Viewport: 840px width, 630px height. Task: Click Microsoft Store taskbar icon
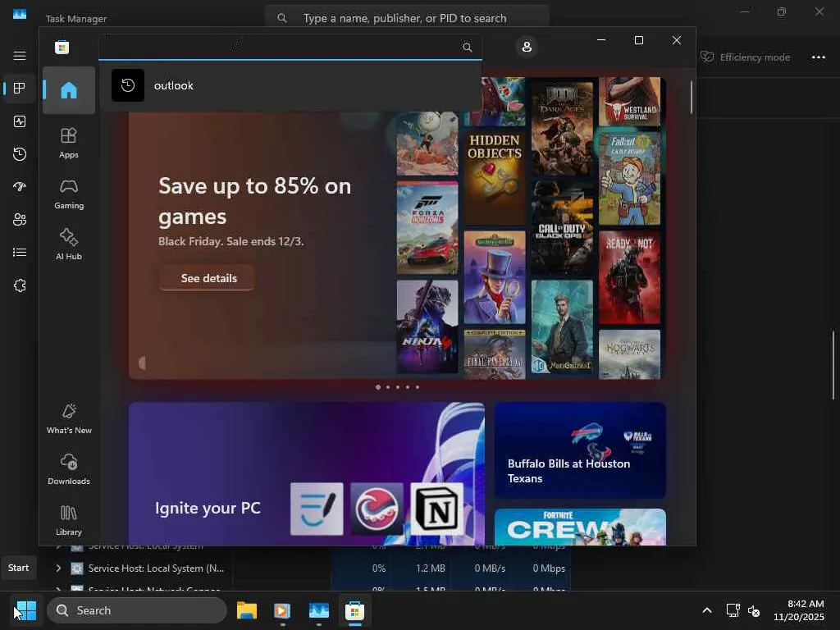click(354, 610)
